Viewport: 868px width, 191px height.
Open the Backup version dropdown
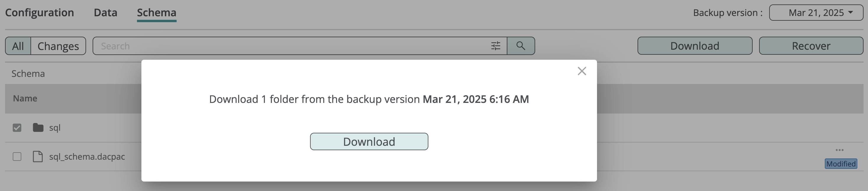(x=816, y=13)
